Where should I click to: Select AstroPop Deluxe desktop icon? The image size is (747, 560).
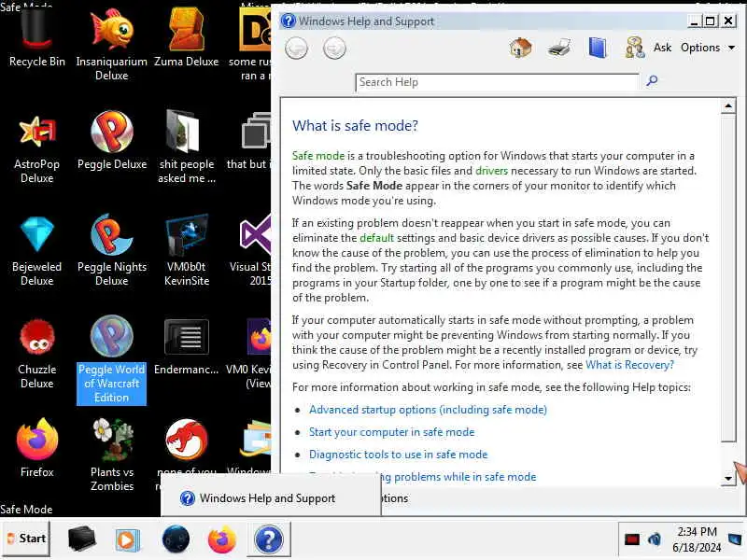tap(36, 147)
